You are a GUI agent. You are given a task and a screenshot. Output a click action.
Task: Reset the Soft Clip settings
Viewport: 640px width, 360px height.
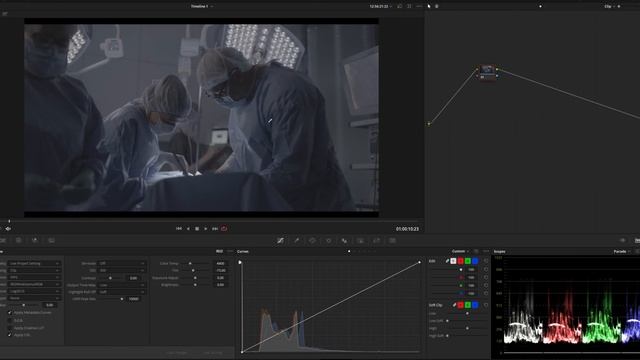coord(486,305)
